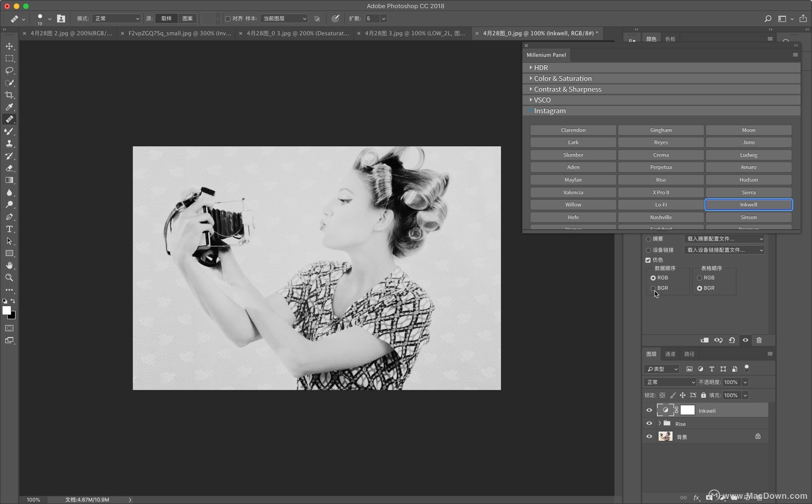Select the Horizontal Type tool
This screenshot has height=504, width=812.
(x=9, y=229)
